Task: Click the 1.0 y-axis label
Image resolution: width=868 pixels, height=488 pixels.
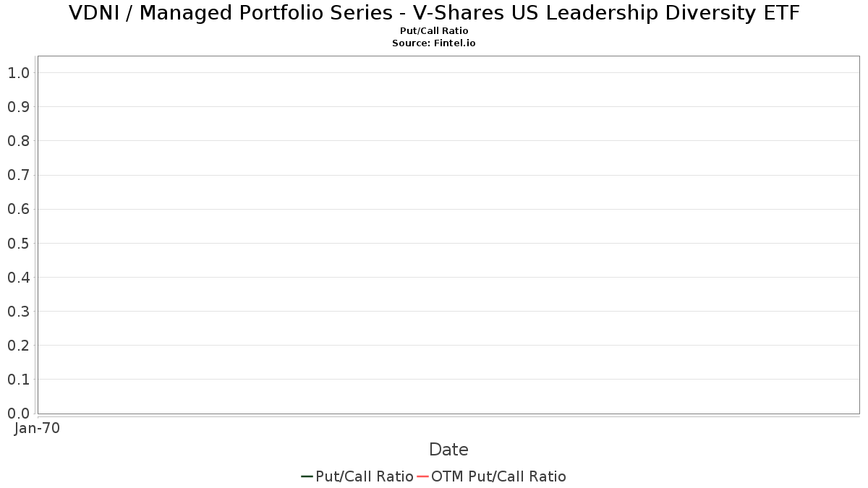Action: pyautogui.click(x=18, y=72)
